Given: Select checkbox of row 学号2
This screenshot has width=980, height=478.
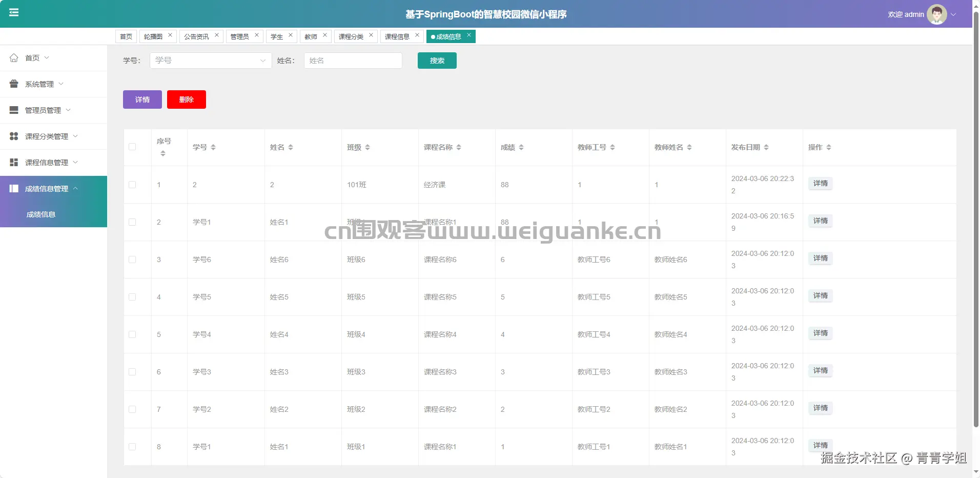Looking at the screenshot, I should click(132, 409).
